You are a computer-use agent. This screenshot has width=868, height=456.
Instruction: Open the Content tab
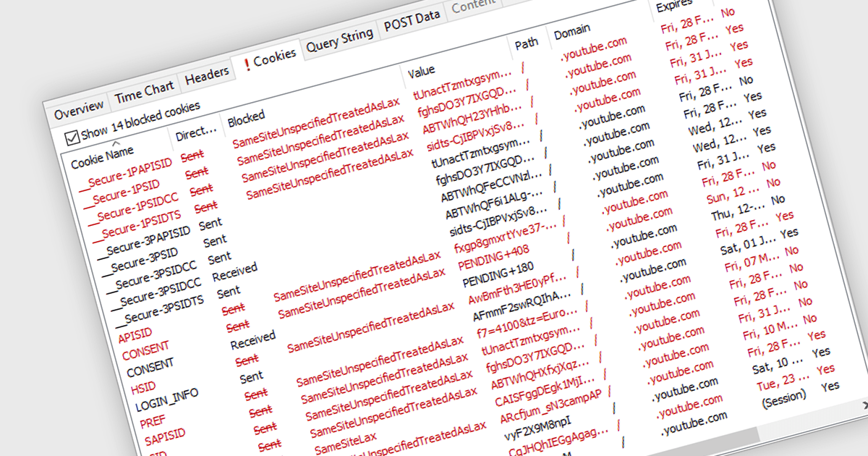pyautogui.click(x=474, y=6)
